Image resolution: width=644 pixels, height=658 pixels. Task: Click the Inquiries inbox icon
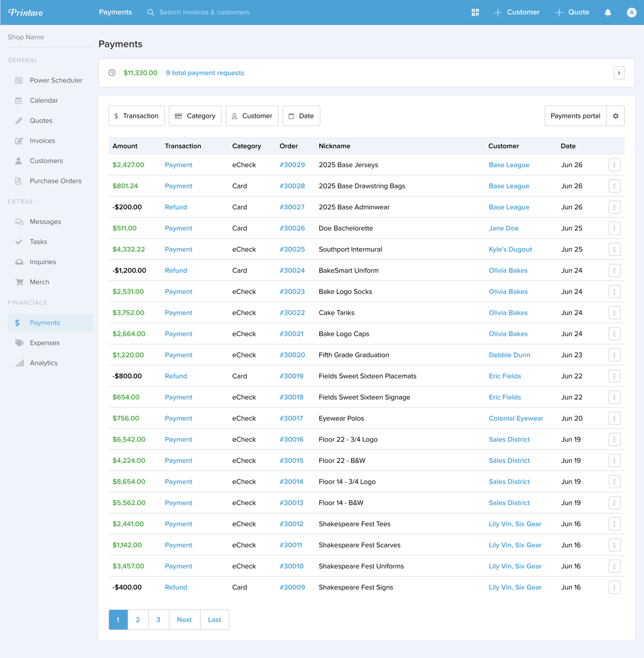(19, 262)
